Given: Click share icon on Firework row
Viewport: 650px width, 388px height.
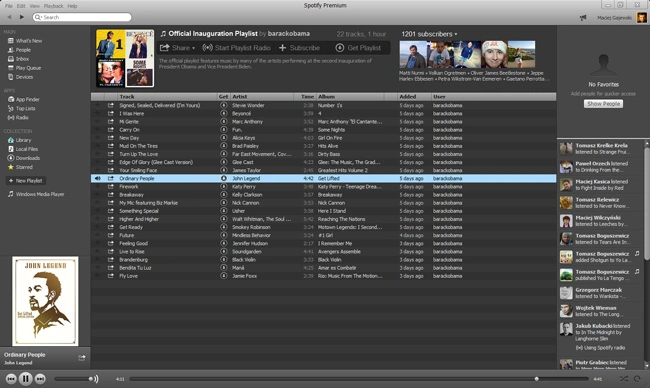Looking at the screenshot, I should 111,187.
